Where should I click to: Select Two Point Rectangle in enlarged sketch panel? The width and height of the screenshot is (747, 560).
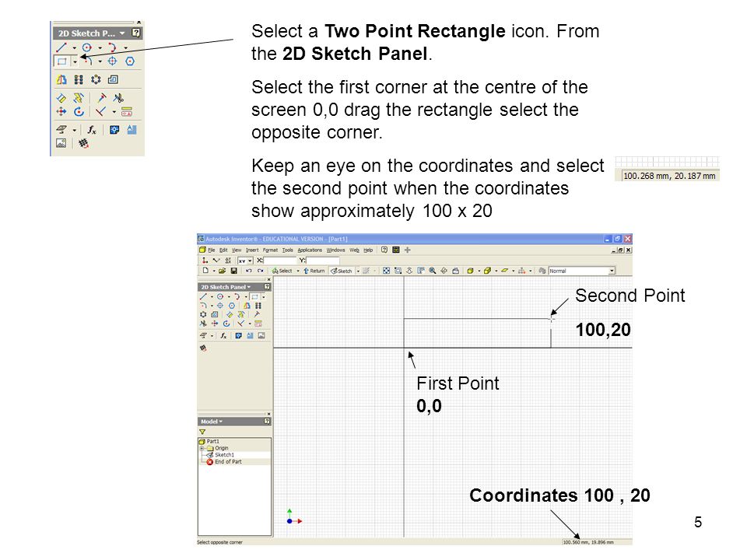click(x=61, y=61)
